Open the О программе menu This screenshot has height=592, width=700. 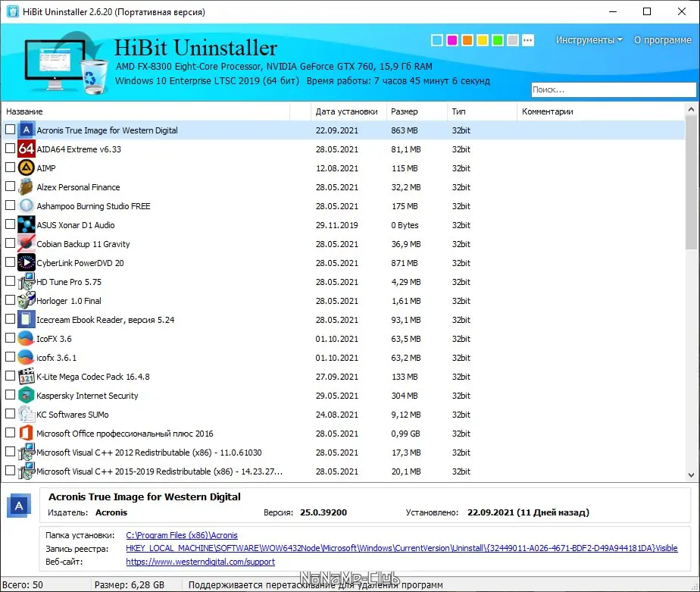click(662, 39)
